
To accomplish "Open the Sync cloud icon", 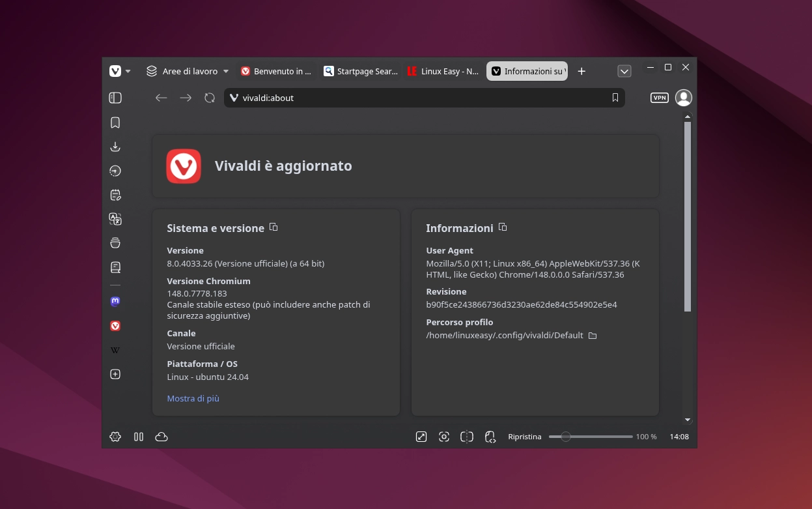I will 161,437.
